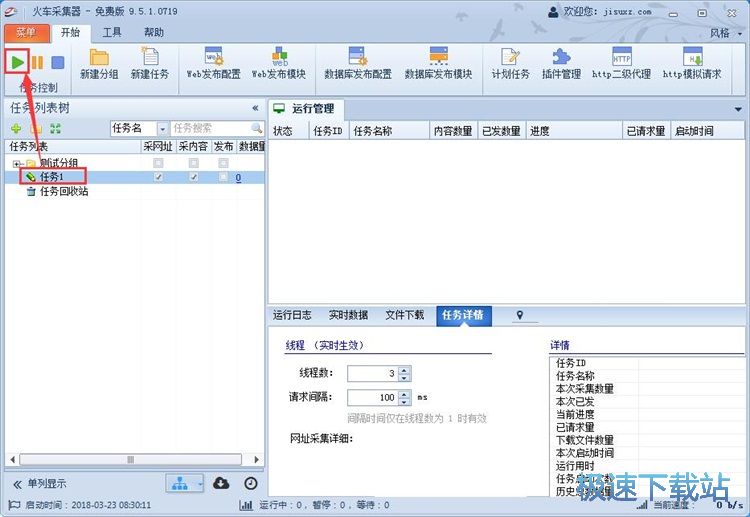Open 数据库发布配置 tool
Image resolution: width=750 pixels, height=517 pixels.
point(357,57)
